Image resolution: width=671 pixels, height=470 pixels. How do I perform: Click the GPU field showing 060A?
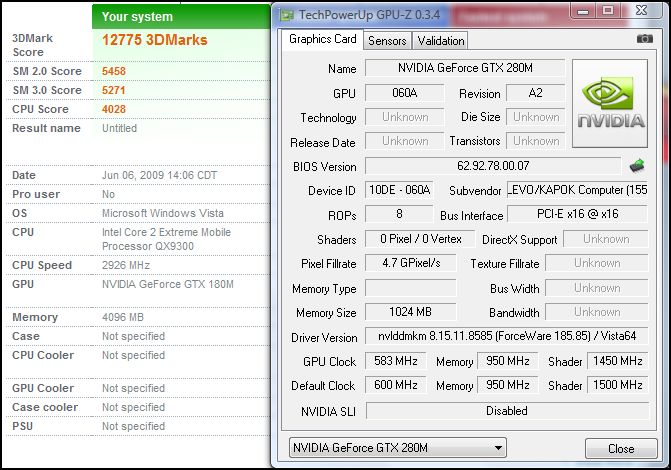pyautogui.click(x=405, y=93)
